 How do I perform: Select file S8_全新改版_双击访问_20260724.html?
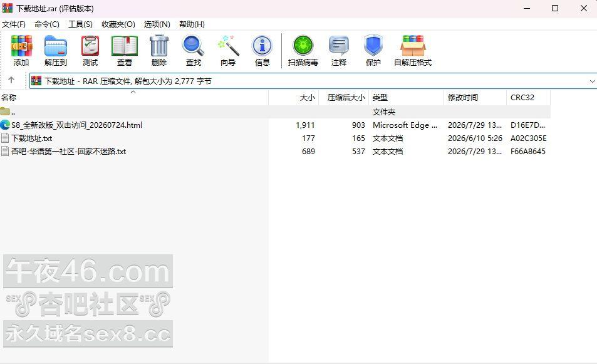click(x=76, y=125)
